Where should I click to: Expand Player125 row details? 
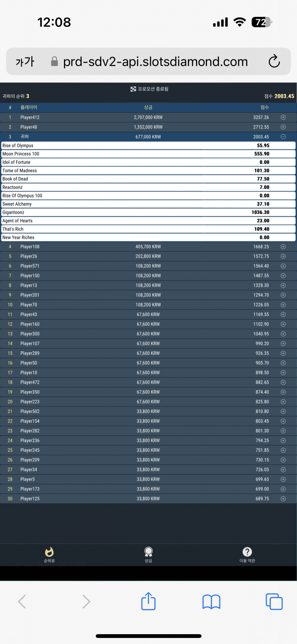coord(283,499)
